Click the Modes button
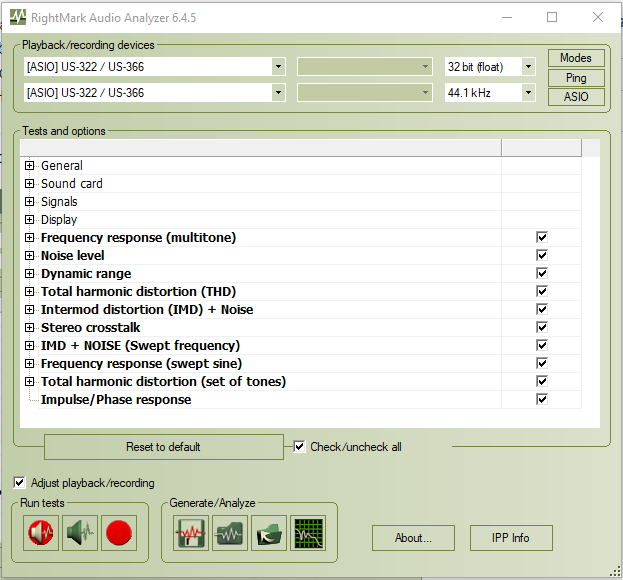 [576, 58]
